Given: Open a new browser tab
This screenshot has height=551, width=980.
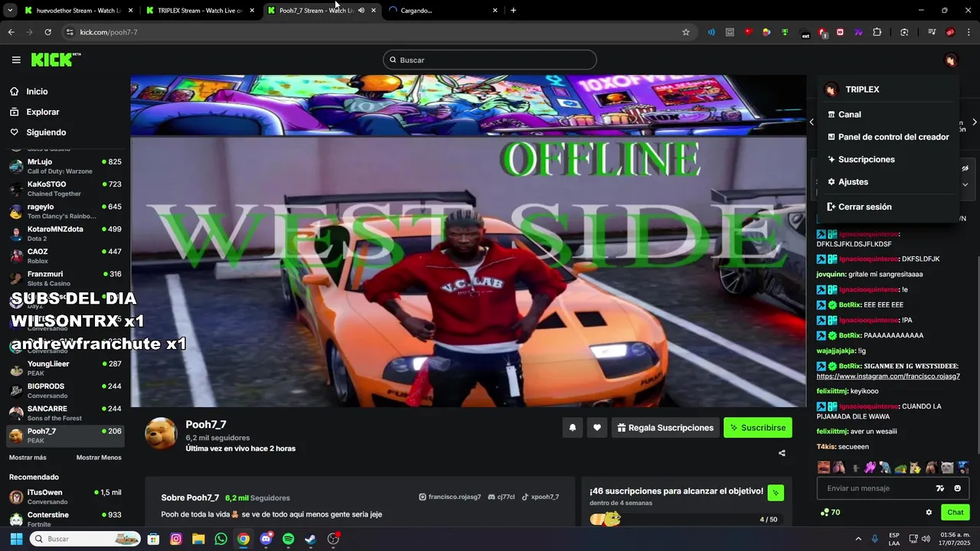Looking at the screenshot, I should pyautogui.click(x=513, y=11).
